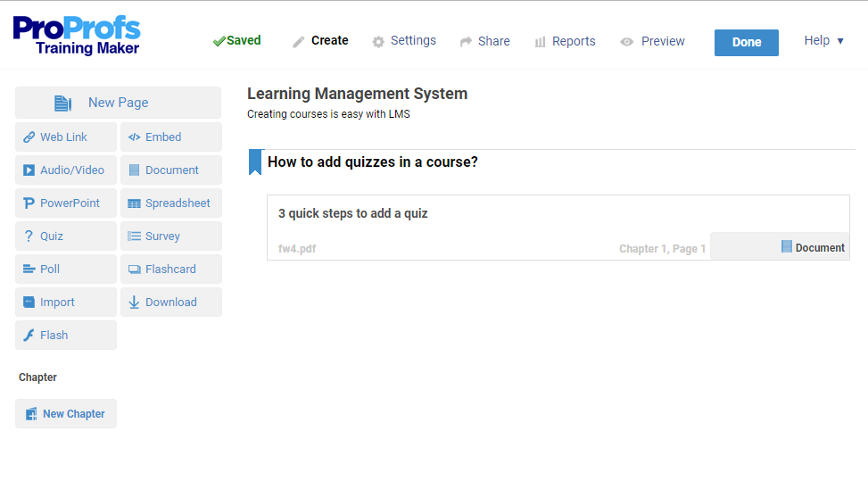Click the Flash icon in sidebar
868x481 pixels.
pyautogui.click(x=29, y=336)
